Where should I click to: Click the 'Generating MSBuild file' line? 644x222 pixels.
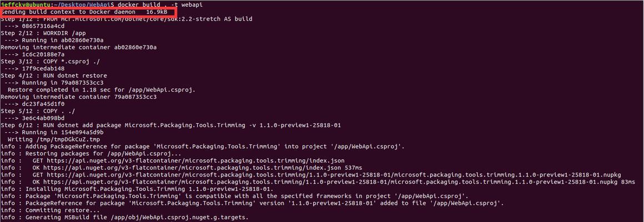(x=125, y=217)
